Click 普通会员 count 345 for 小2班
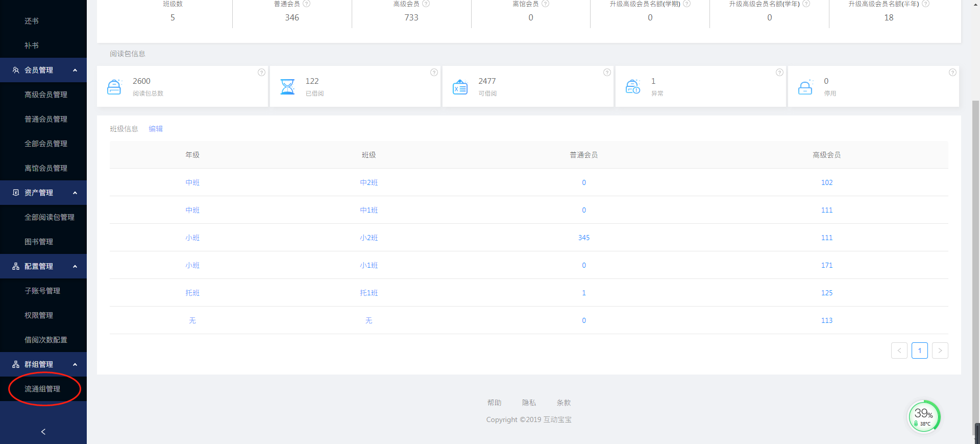This screenshot has height=444, width=980. [x=584, y=238]
